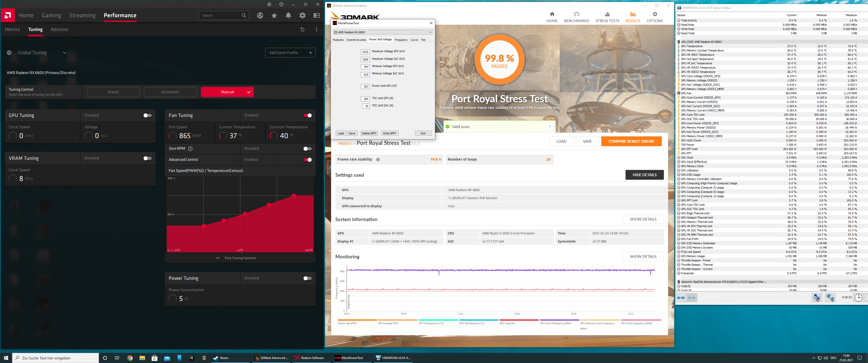Viewport: 868px width, 363px height.
Task: Click HWiNFO expand columns arrows icon
Action: pyautogui.click(x=681, y=298)
